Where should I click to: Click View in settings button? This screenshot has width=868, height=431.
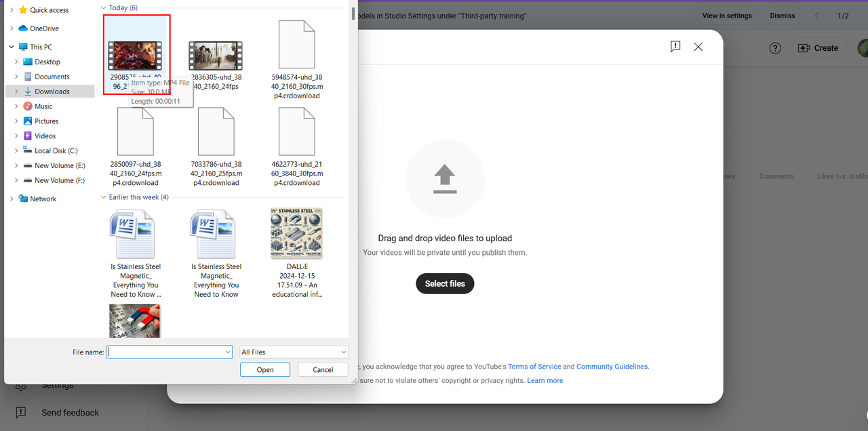click(727, 16)
